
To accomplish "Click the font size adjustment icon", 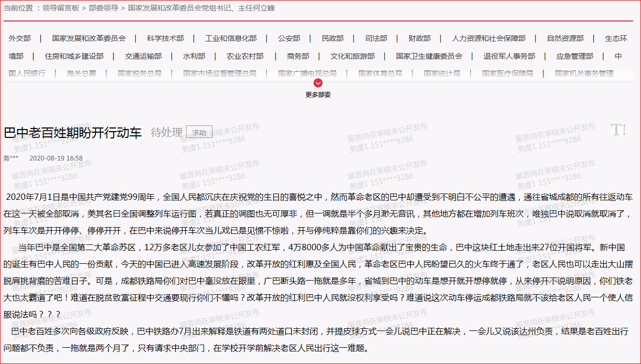I will tap(618, 130).
